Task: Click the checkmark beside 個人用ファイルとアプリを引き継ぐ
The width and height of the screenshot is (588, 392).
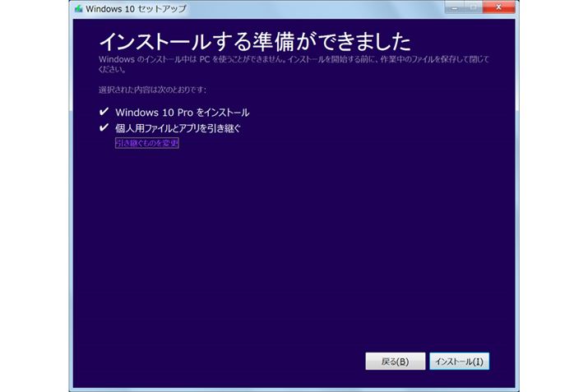Action: [x=104, y=128]
